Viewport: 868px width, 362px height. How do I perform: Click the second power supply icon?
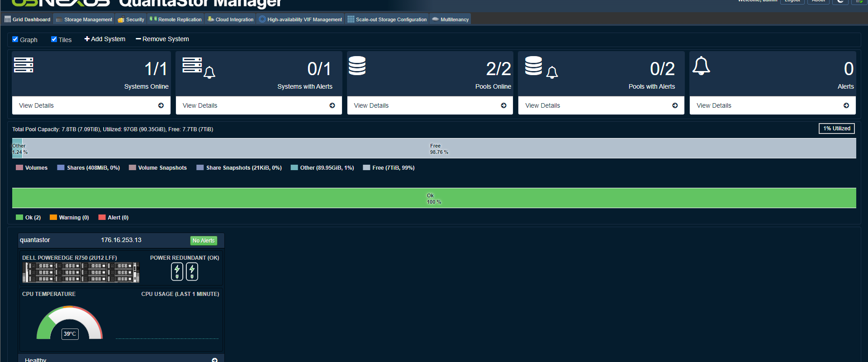point(192,271)
